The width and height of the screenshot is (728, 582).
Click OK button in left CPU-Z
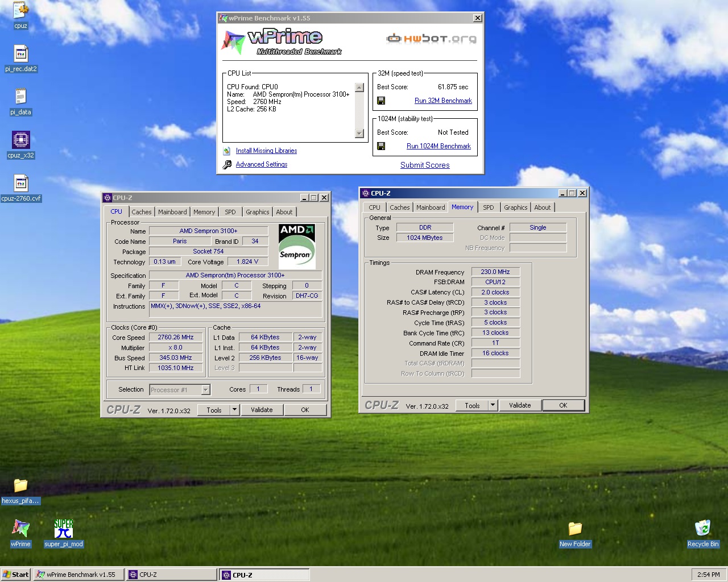click(305, 410)
